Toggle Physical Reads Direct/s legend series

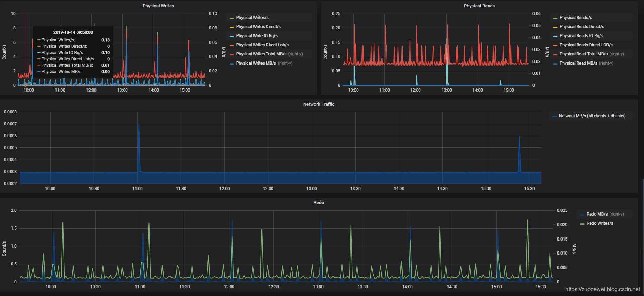(582, 27)
